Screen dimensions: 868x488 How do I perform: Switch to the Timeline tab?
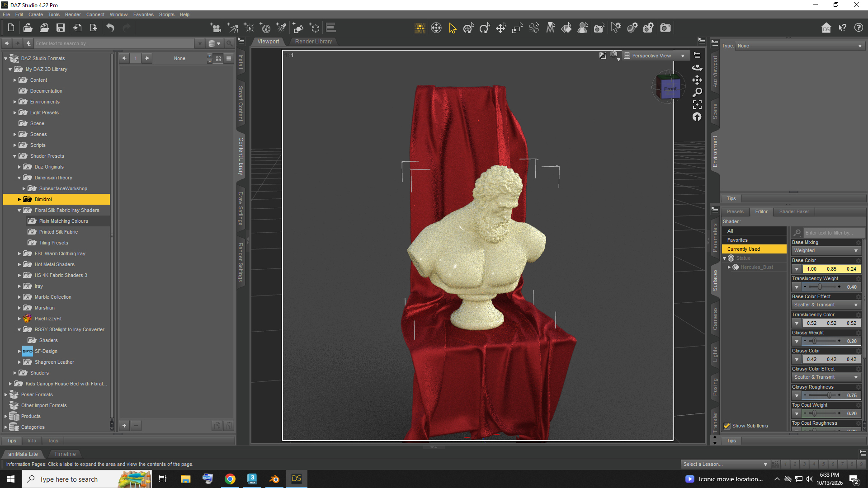click(x=65, y=454)
